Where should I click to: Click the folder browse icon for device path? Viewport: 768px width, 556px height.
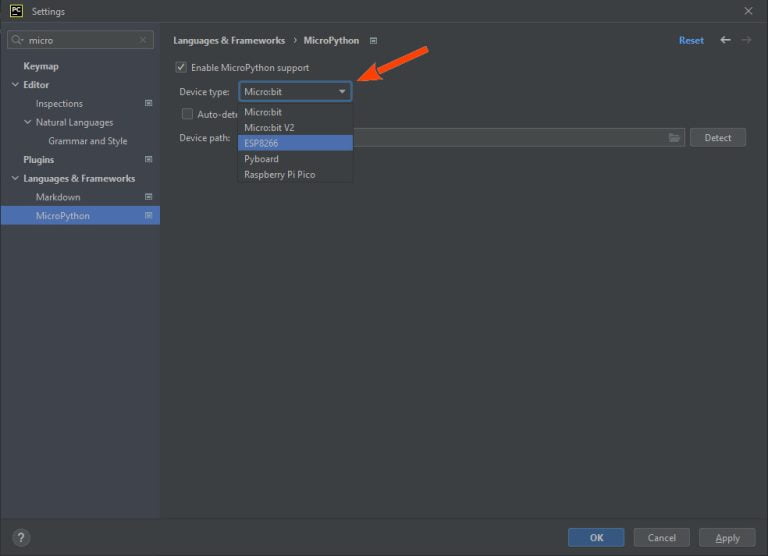(674, 138)
